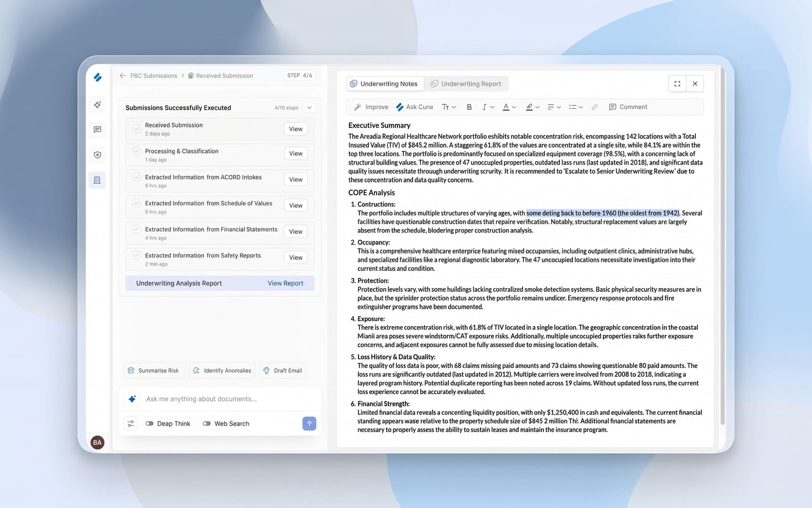This screenshot has width=812, height=508.
Task: Go back using the breadcrumb arrow
Action: click(123, 76)
